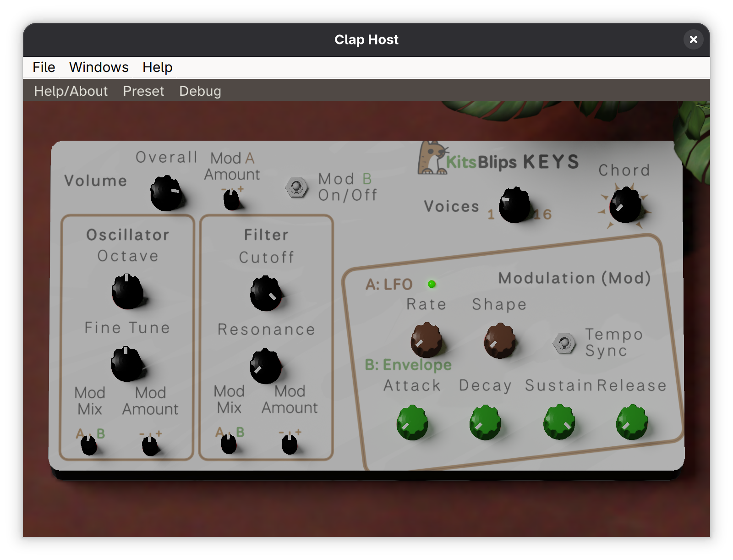Click the LFO Rate knob

427,340
